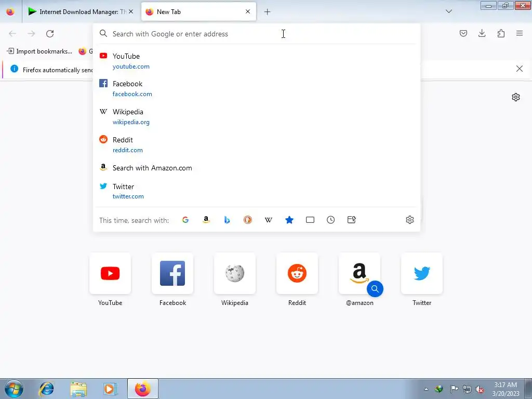Image resolution: width=532 pixels, height=399 pixels.
Task: Choose Twitter suggestion in dropdown
Action: (x=256, y=191)
